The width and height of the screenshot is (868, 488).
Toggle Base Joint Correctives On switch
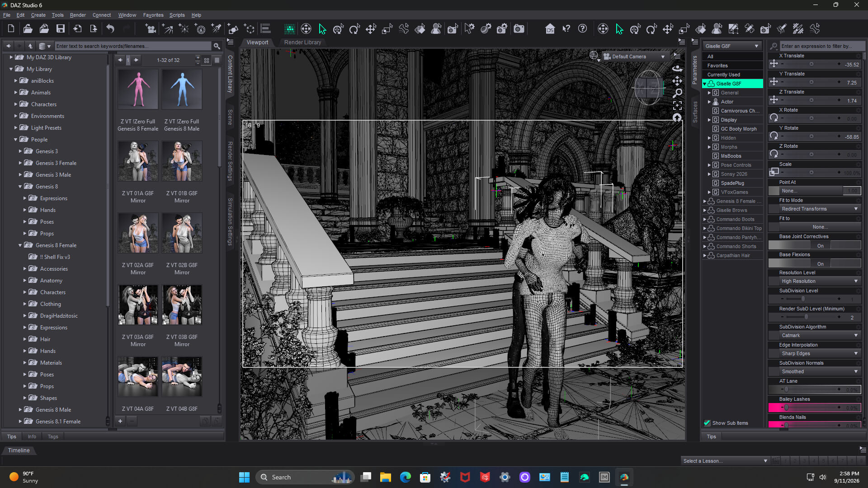point(815,245)
